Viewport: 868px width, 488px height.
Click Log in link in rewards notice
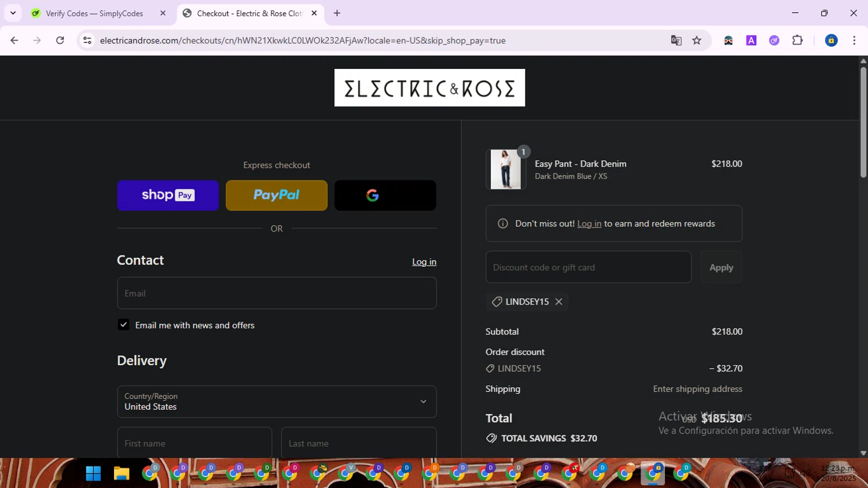[x=589, y=223]
